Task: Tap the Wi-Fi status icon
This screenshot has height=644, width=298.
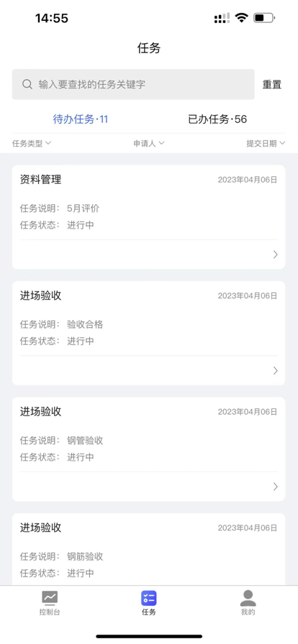Action: click(x=242, y=18)
